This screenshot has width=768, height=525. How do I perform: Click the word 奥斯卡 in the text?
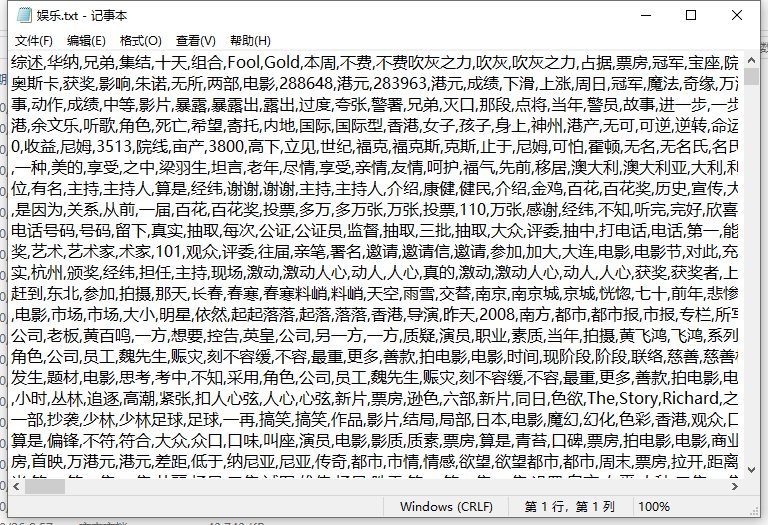pos(35,84)
